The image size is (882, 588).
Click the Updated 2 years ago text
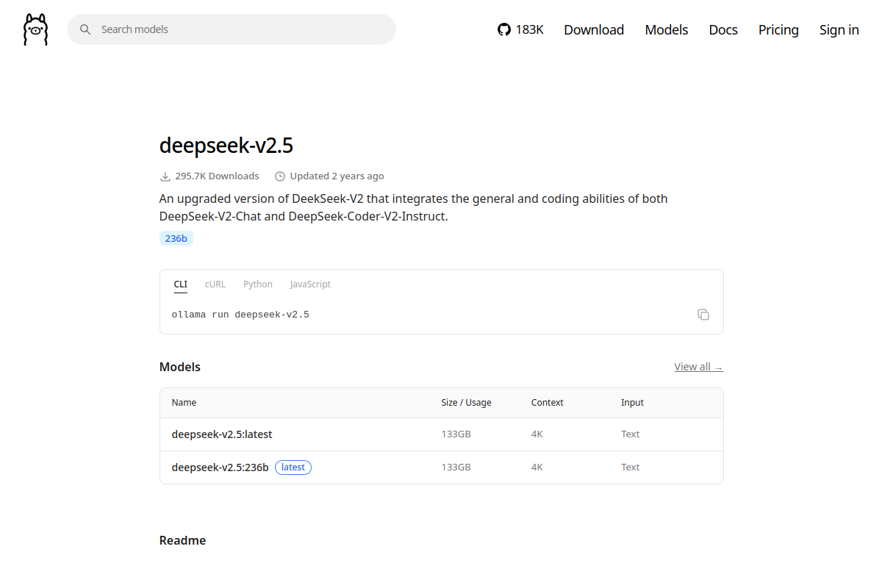coord(337,176)
